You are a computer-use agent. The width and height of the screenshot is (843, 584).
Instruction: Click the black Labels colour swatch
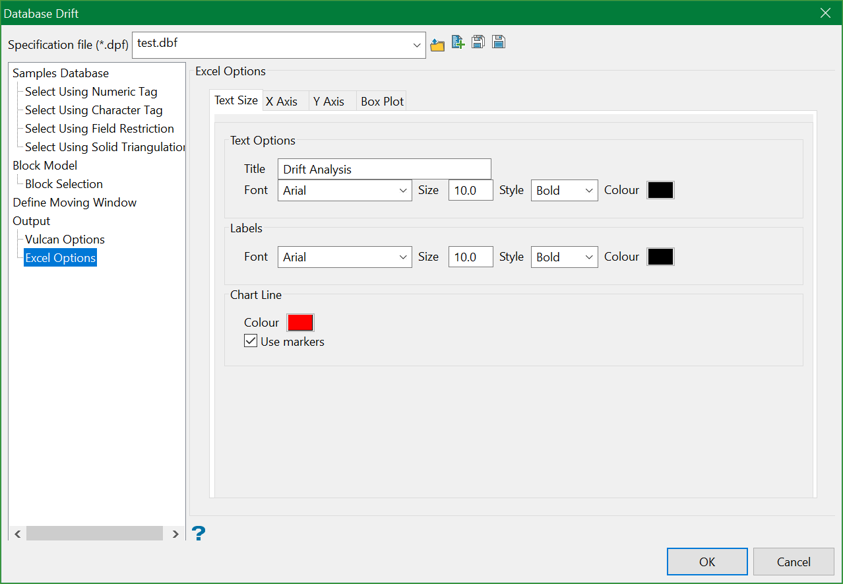tap(660, 257)
